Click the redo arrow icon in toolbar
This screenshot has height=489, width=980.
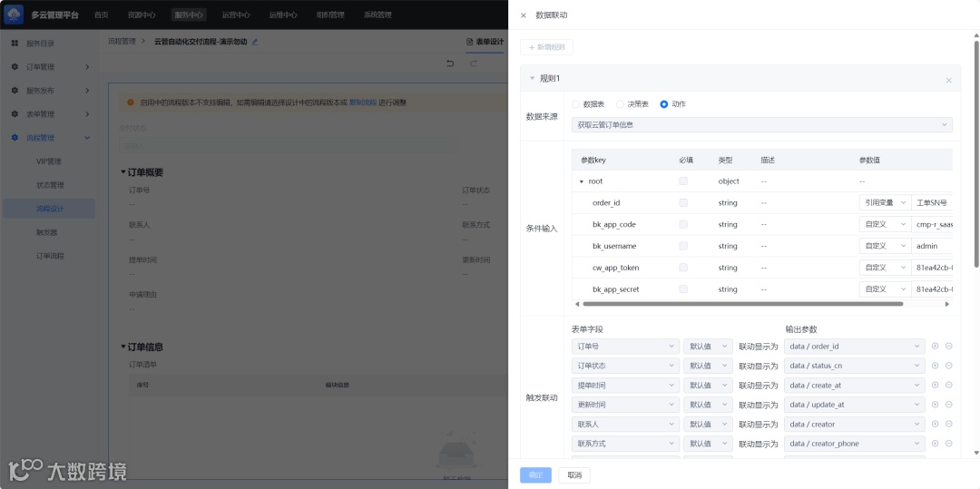pos(474,64)
